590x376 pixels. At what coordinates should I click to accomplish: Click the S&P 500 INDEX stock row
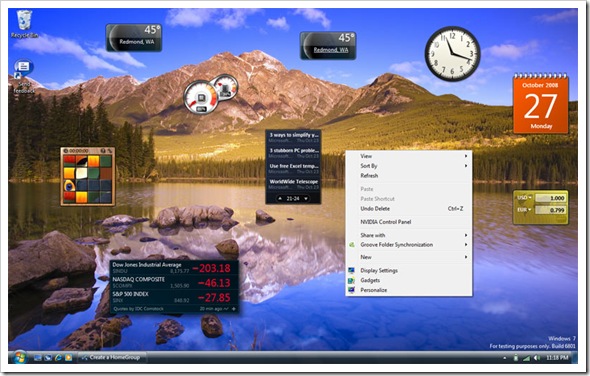174,297
